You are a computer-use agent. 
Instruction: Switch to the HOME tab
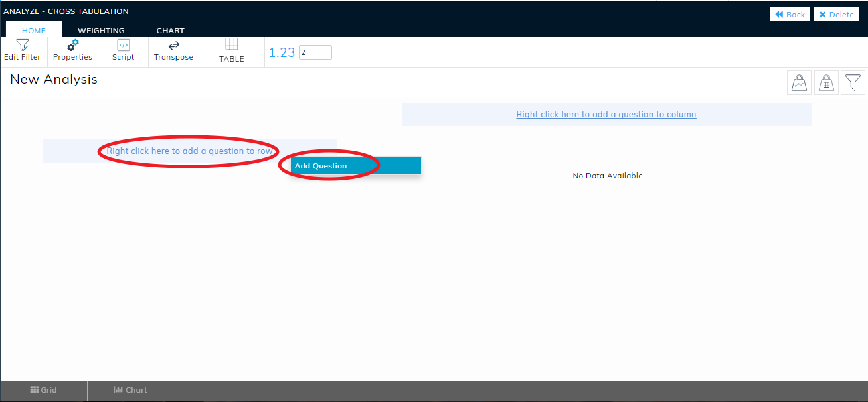[34, 30]
